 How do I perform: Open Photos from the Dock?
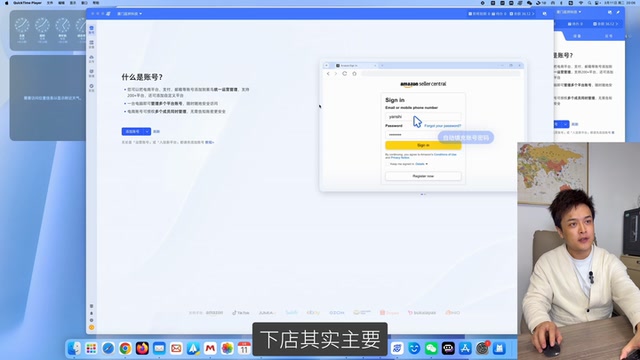(227, 348)
